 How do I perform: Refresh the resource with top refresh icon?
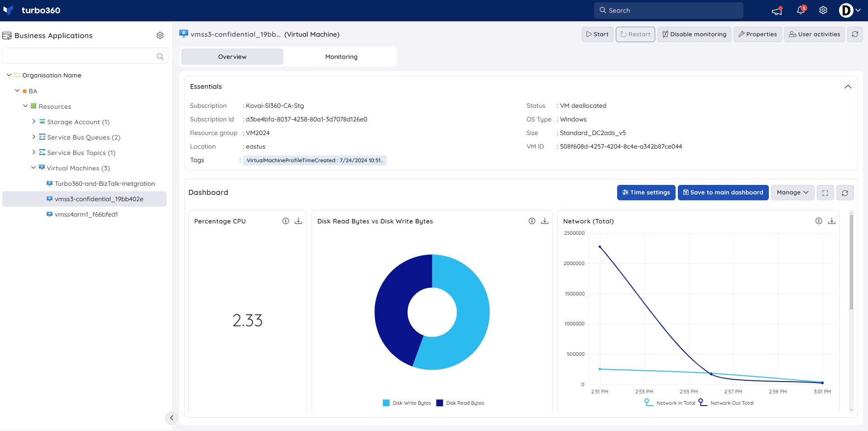pyautogui.click(x=855, y=34)
